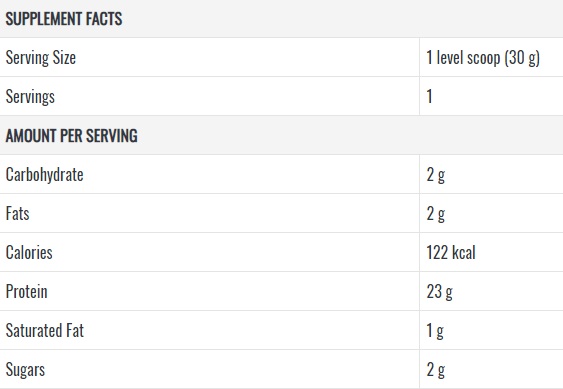Select the Serving Size label

pyautogui.click(x=41, y=58)
